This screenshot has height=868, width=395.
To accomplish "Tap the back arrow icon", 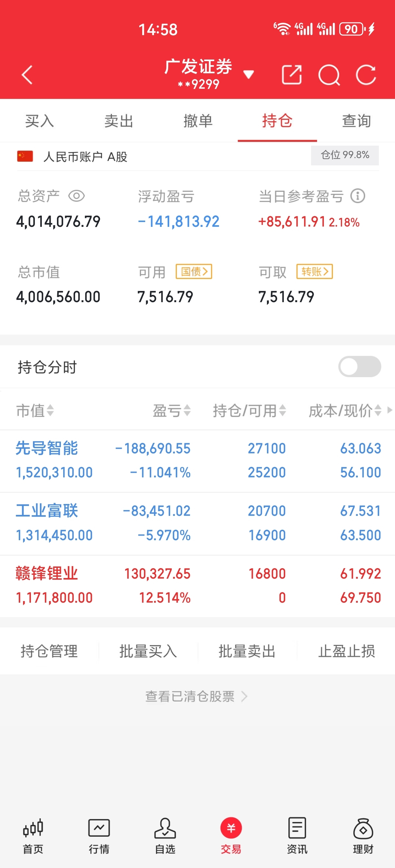I will click(27, 75).
